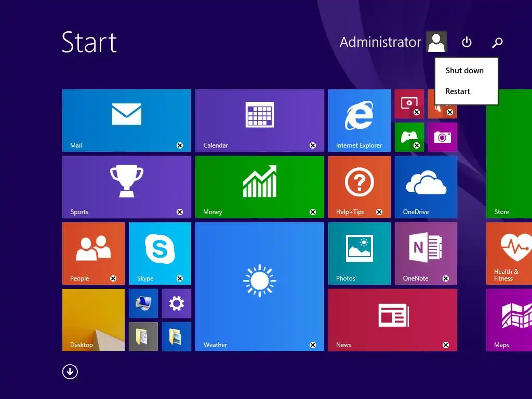Open the Documents folder small tile

point(143,337)
